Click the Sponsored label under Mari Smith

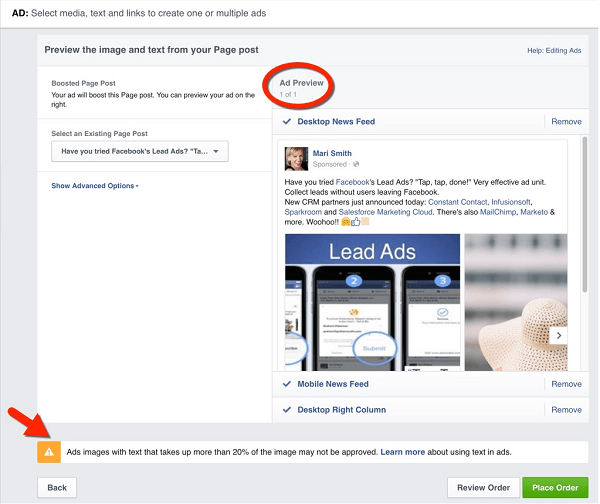tap(329, 164)
